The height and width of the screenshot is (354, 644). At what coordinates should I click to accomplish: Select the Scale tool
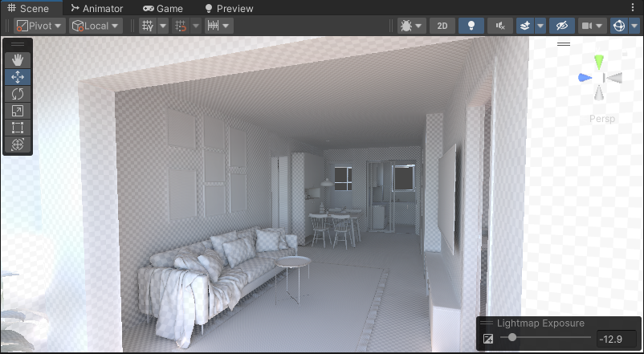(18, 111)
